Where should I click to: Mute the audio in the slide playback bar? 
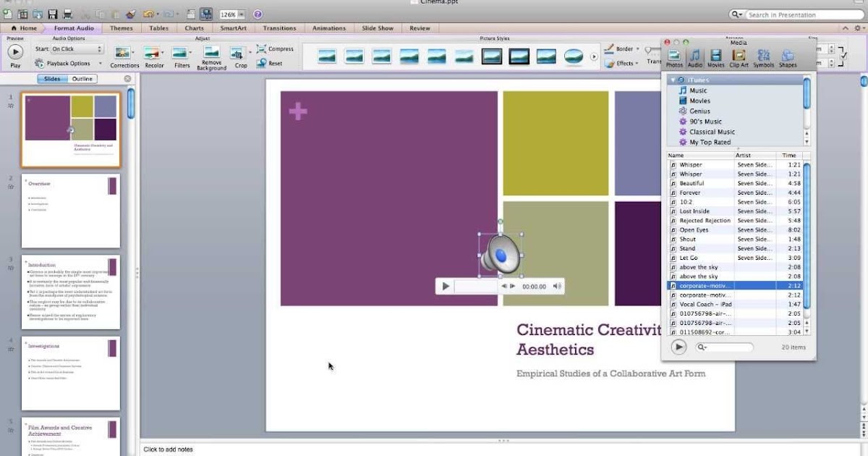(557, 286)
